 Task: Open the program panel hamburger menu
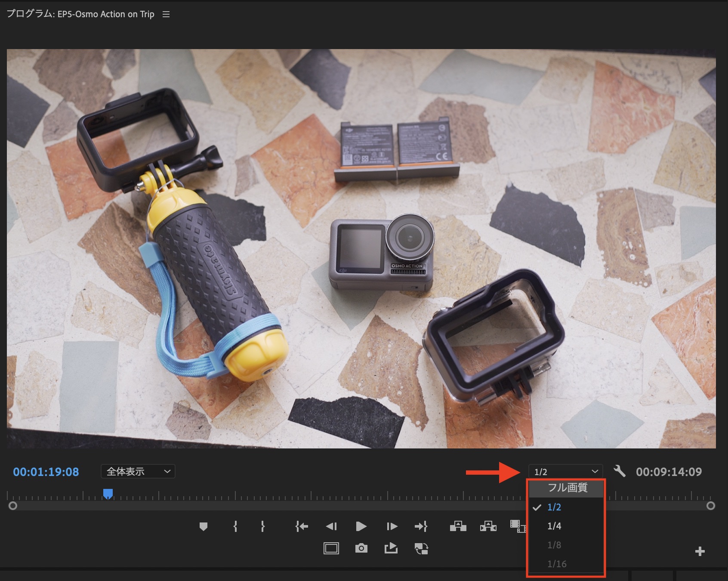point(166,15)
